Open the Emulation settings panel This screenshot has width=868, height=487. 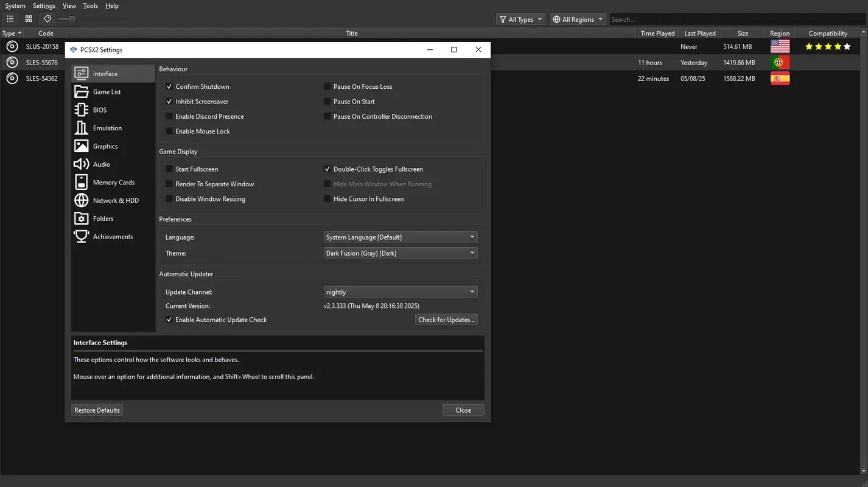(x=106, y=128)
